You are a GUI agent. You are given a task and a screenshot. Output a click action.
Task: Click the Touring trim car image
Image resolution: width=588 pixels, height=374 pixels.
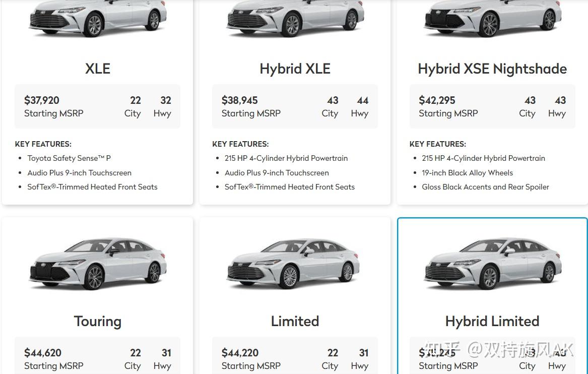98,264
